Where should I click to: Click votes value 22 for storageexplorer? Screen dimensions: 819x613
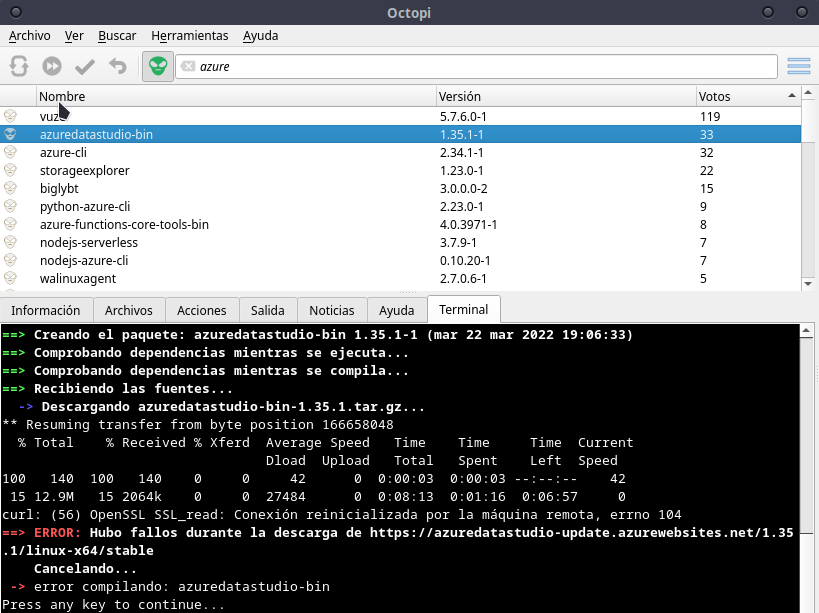[x=706, y=170]
